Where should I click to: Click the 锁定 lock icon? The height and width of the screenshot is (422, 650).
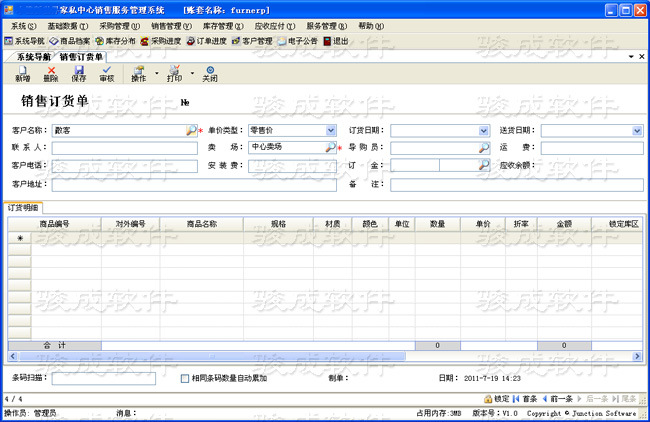pos(497,399)
